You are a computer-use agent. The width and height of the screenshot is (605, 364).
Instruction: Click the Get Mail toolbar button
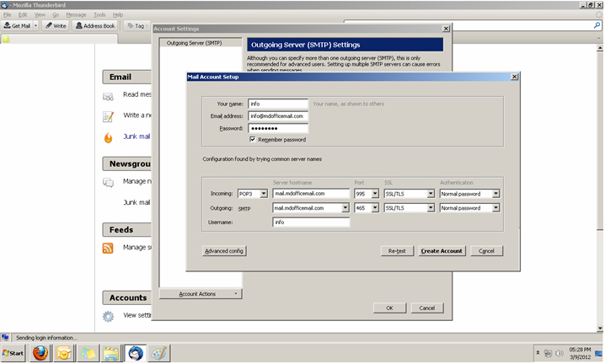point(17,26)
